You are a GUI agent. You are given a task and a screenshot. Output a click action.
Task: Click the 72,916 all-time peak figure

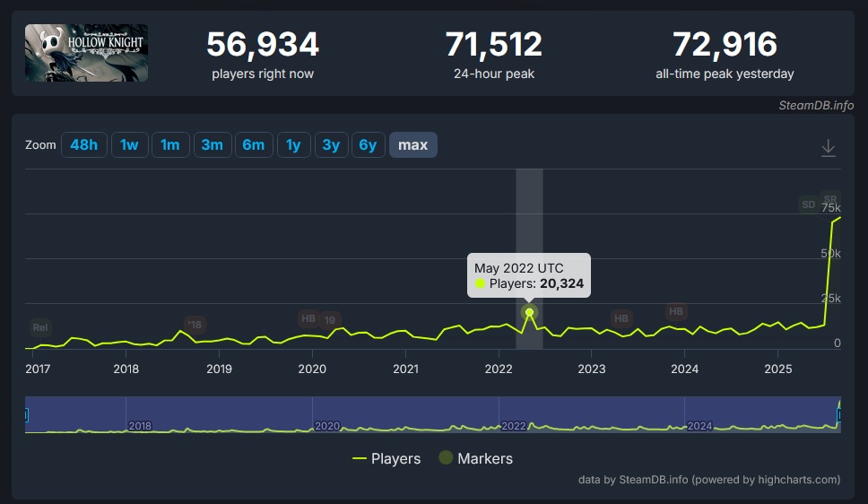coord(725,44)
